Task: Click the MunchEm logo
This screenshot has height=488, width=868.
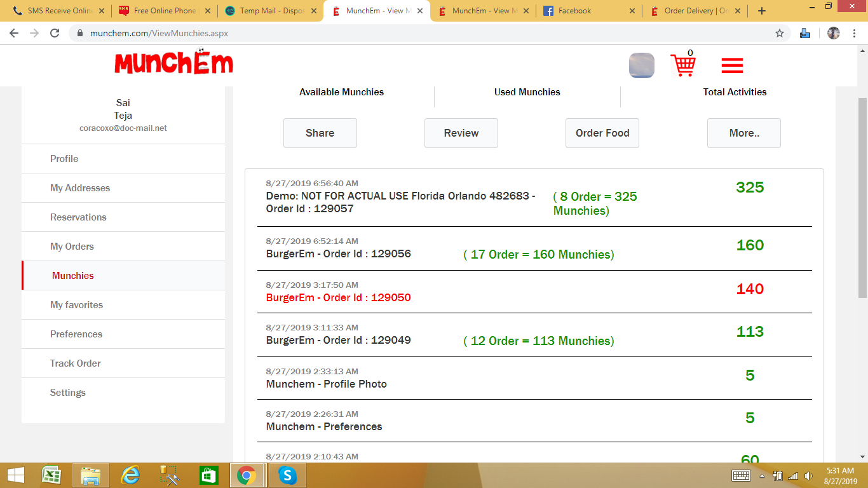Action: pyautogui.click(x=173, y=63)
